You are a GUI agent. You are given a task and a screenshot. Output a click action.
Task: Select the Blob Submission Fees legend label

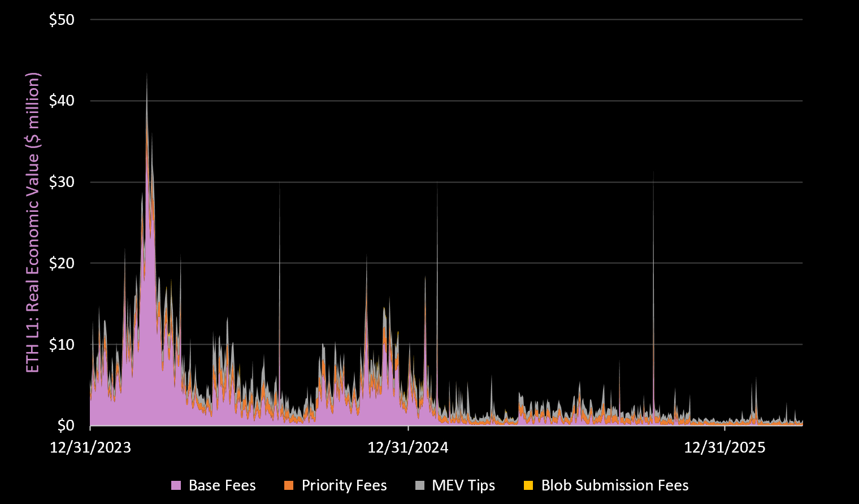coord(615,485)
